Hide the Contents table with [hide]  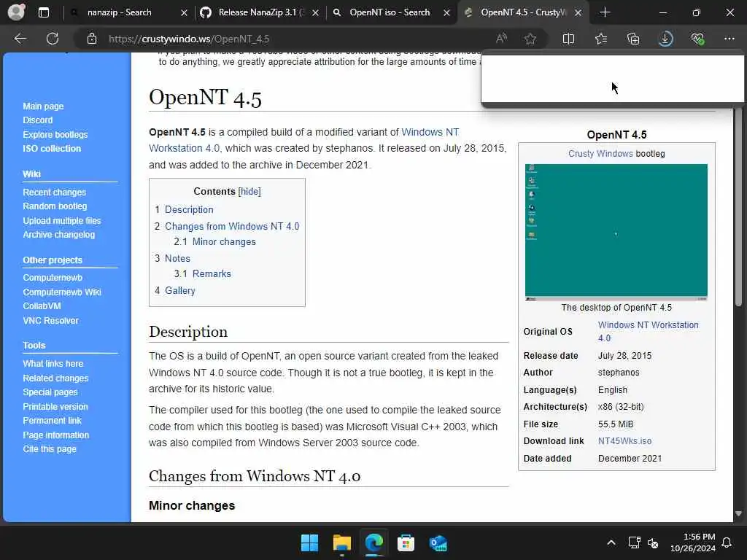[x=249, y=192]
